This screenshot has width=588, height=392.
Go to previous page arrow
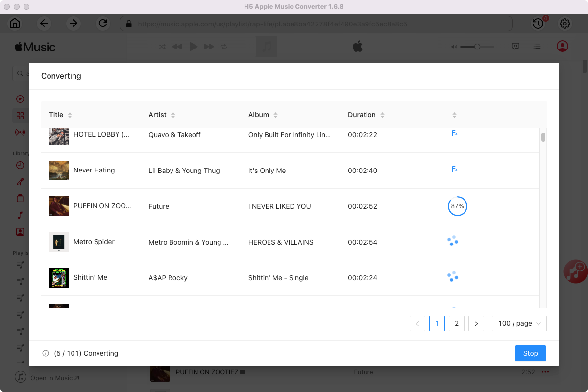[x=417, y=323]
